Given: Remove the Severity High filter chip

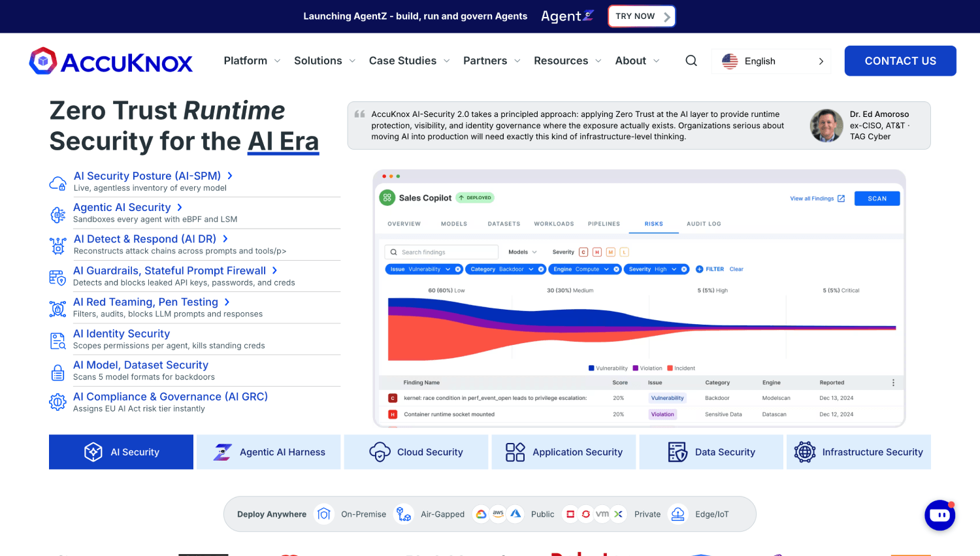Looking at the screenshot, I should 684,269.
